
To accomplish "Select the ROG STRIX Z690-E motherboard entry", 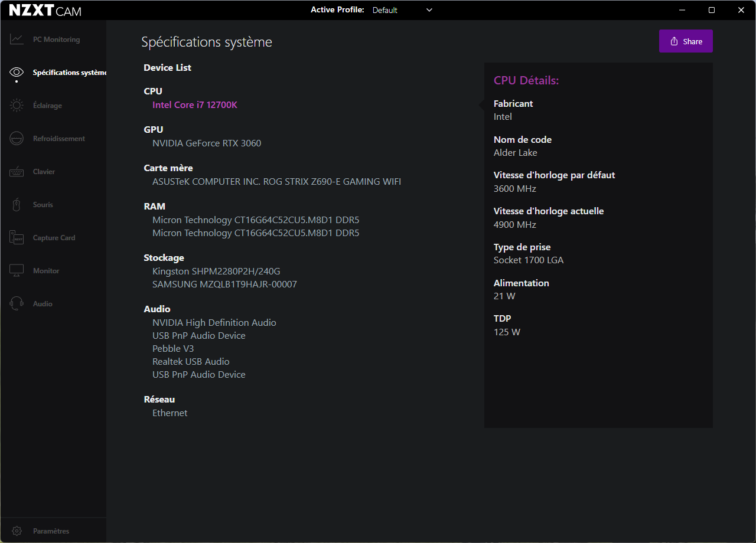I will click(276, 181).
